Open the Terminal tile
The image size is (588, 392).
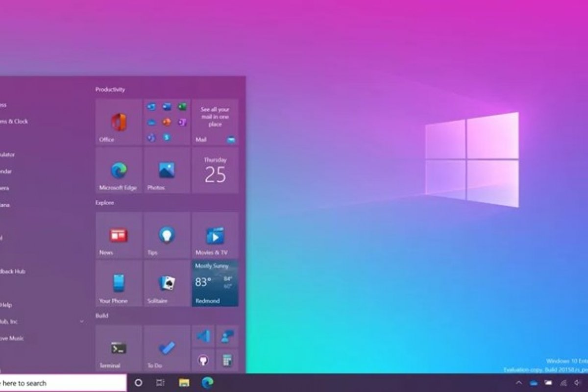click(x=119, y=348)
